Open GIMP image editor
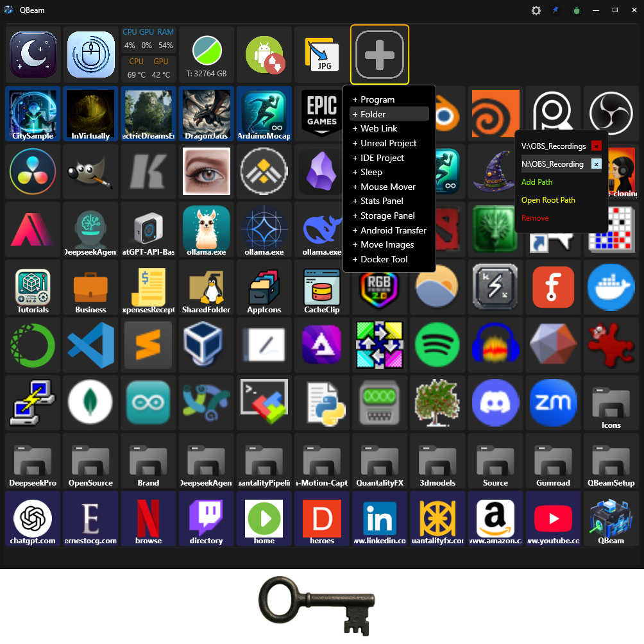644x644 pixels. coord(91,172)
